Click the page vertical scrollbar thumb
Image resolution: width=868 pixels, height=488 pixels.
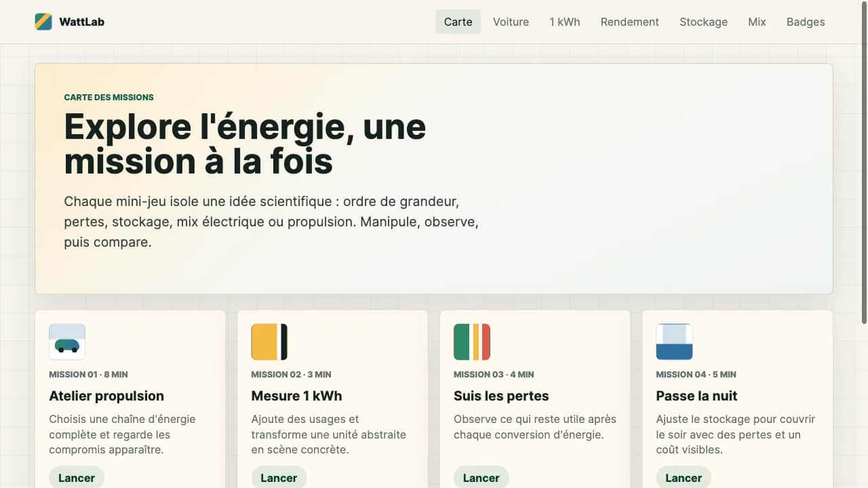[x=864, y=163]
